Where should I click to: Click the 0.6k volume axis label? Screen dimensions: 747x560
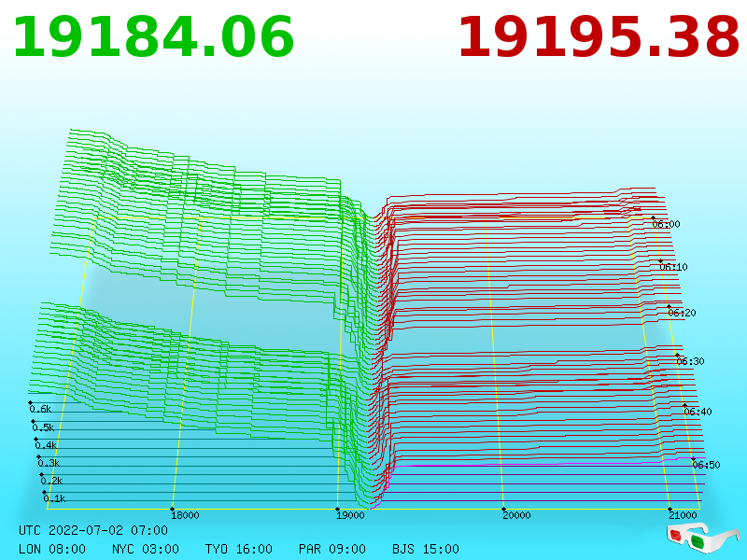pyautogui.click(x=40, y=409)
